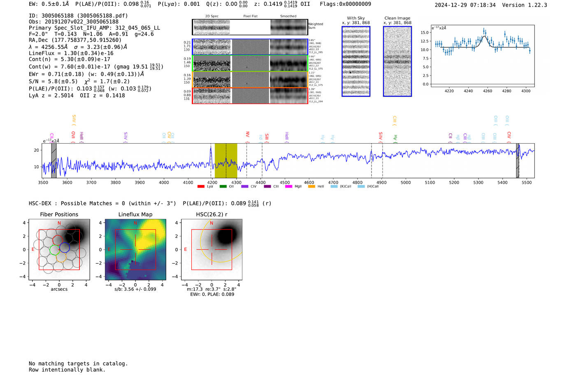Select the Weighted Sum smoothed 2D spectrum
The image size is (576, 392).
click(288, 27)
